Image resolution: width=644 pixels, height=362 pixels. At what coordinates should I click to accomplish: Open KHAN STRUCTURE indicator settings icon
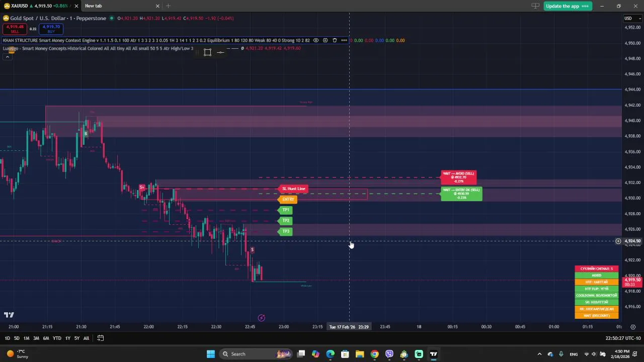click(x=325, y=40)
